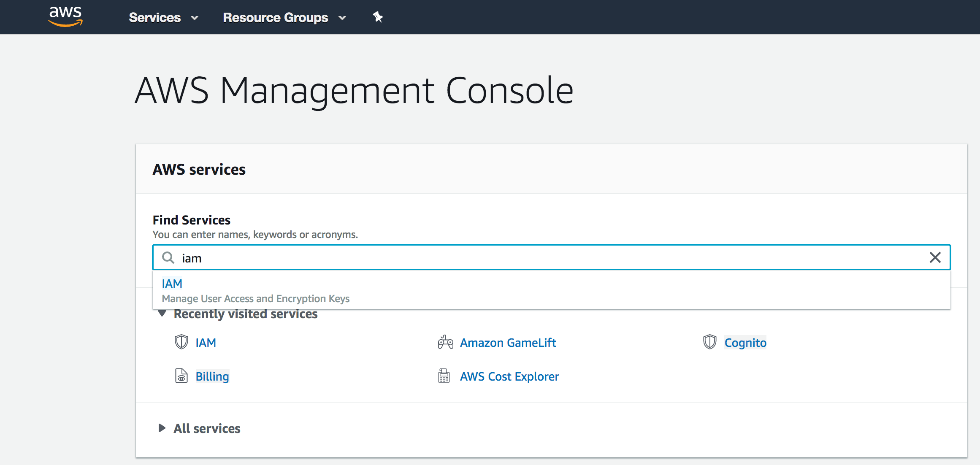Screen dimensions: 980x465
Task: Click the pushpin shortcut icon
Action: pos(378,17)
